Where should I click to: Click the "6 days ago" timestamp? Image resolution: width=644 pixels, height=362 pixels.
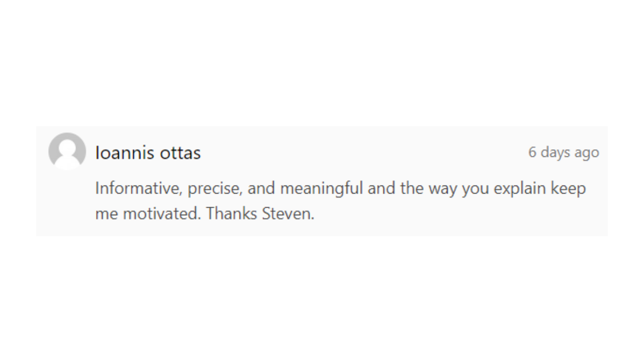563,152
